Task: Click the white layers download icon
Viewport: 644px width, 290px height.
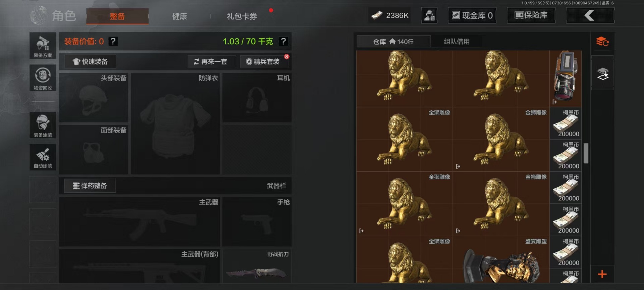Action: point(602,73)
